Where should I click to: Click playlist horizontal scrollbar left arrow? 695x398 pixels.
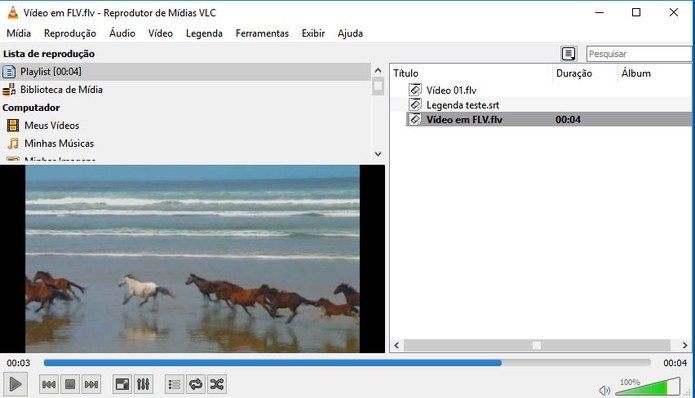[x=397, y=345]
